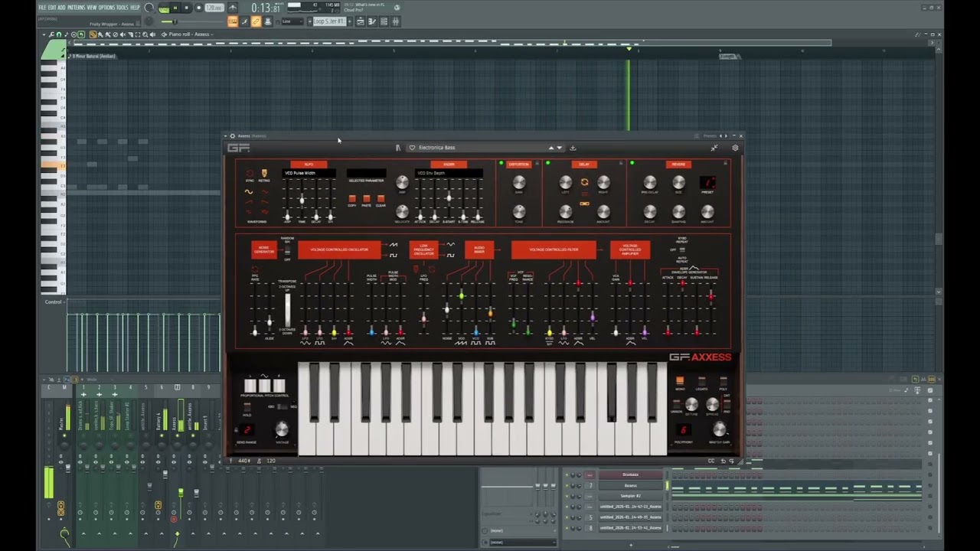
Task: Click the Noise Generator block
Action: pyautogui.click(x=264, y=249)
